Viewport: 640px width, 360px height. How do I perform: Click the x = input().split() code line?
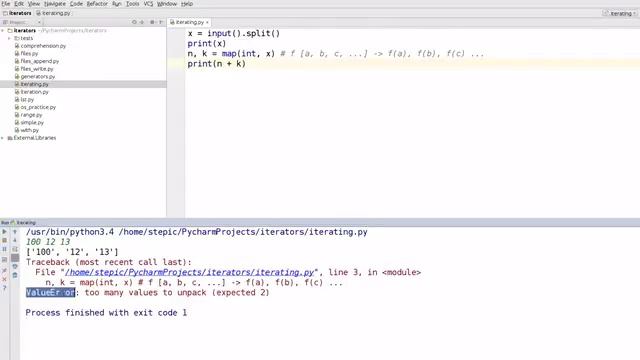[x=234, y=33]
